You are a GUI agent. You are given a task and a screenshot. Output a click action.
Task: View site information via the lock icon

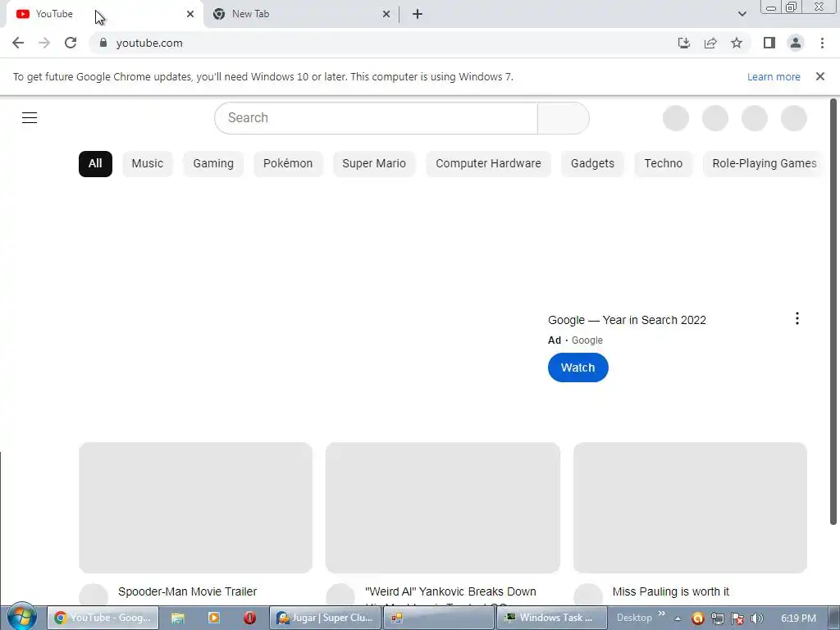point(103,43)
